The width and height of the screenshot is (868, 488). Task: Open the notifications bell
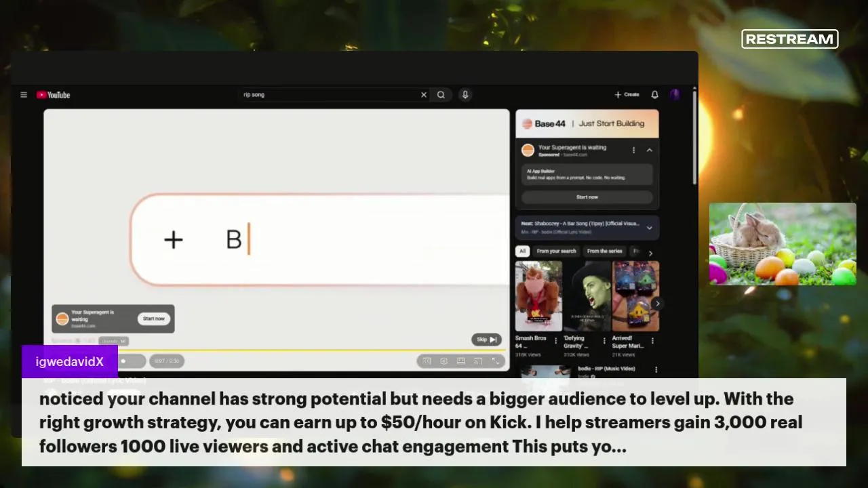coord(655,95)
